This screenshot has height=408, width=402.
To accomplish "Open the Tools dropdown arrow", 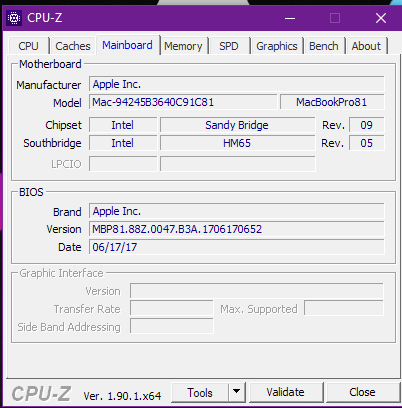I will click(237, 392).
